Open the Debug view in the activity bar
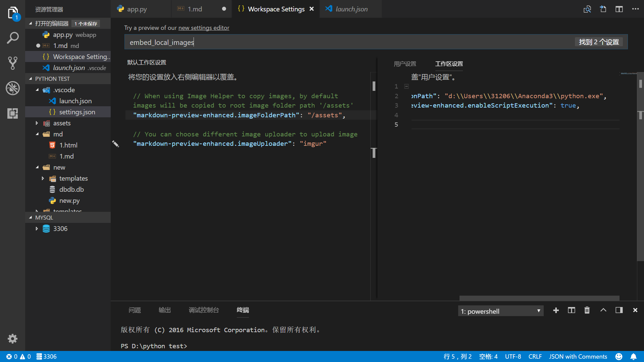 pyautogui.click(x=13, y=88)
